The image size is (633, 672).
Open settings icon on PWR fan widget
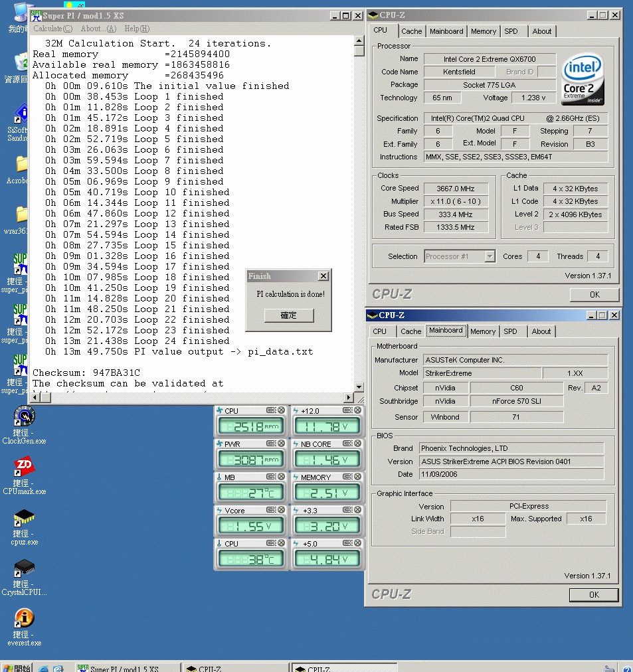271,443
